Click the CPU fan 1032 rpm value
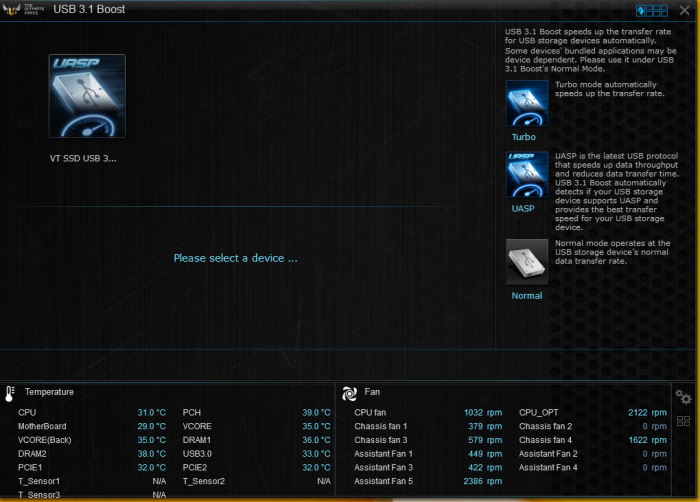This screenshot has height=502, width=700. pyautogui.click(x=483, y=413)
